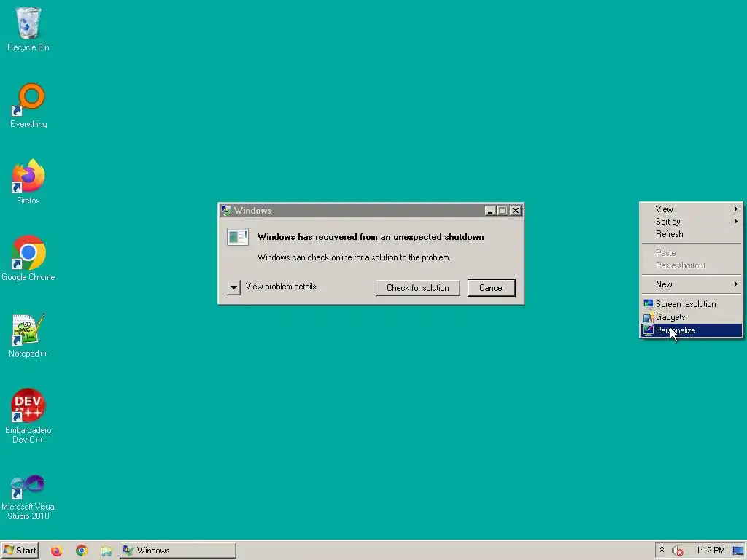Viewport: 747px width, 560px height.
Task: Click Show desktop icon beside the clock
Action: pyautogui.click(x=738, y=551)
